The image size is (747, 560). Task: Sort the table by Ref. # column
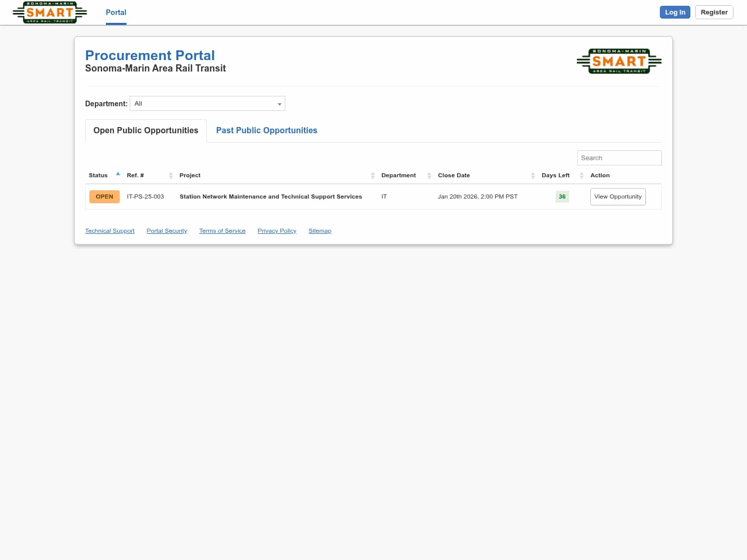coord(171,175)
